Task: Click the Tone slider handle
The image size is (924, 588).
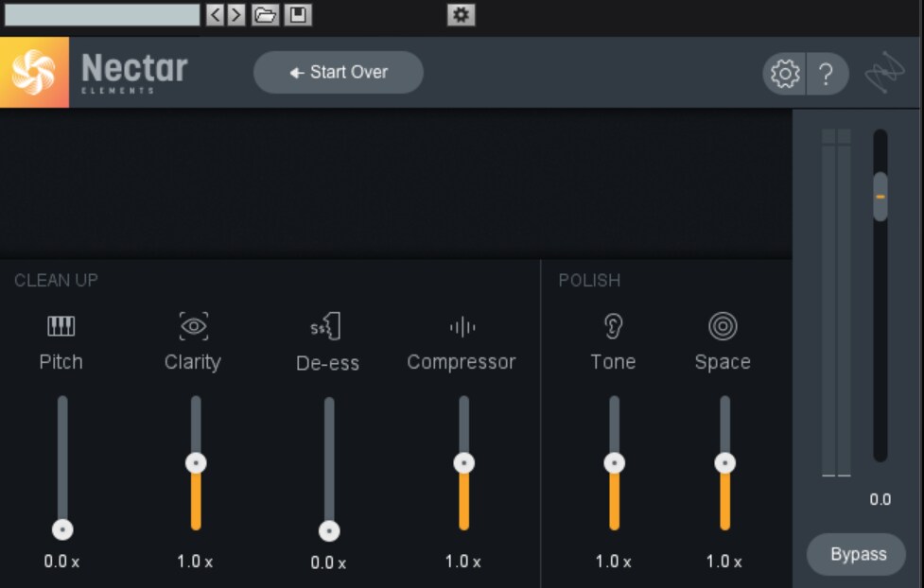Action: tap(614, 463)
